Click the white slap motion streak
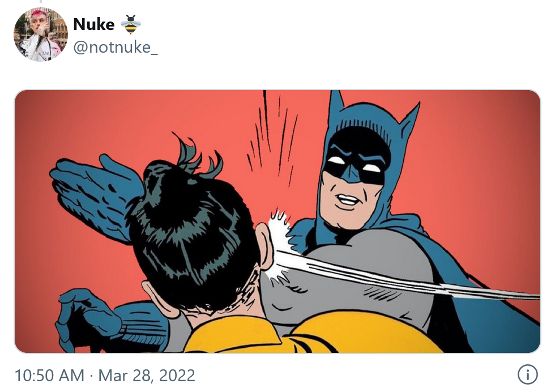The width and height of the screenshot is (555, 392). 407,276
